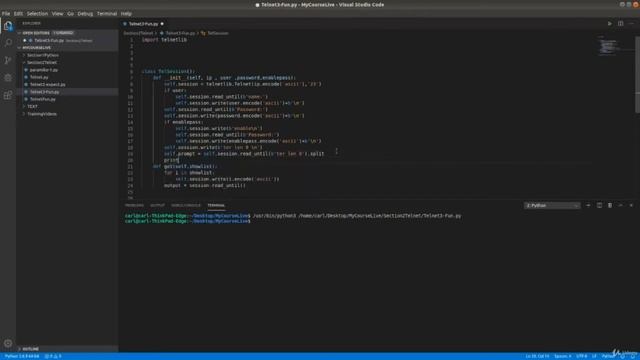Viewport: 640px width, 360px height.
Task: Open the editor More Actions ellipsis
Action: point(631,24)
